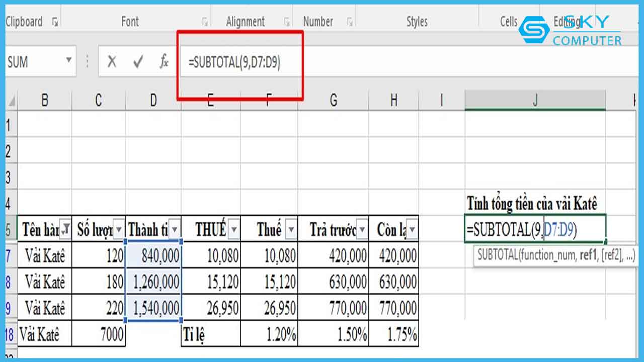Click Trả trước cell 770,000
This screenshot has height=362, width=644.
click(x=333, y=308)
